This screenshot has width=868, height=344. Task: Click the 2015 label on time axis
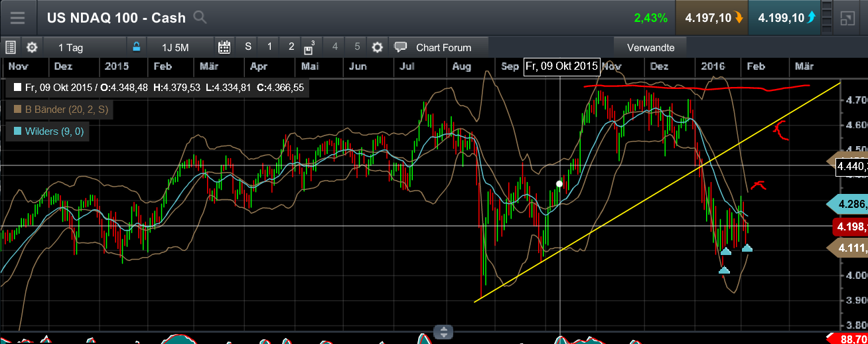tap(116, 66)
